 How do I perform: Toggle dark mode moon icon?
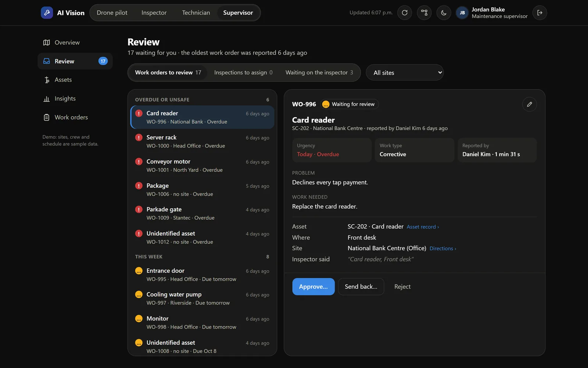(x=444, y=13)
